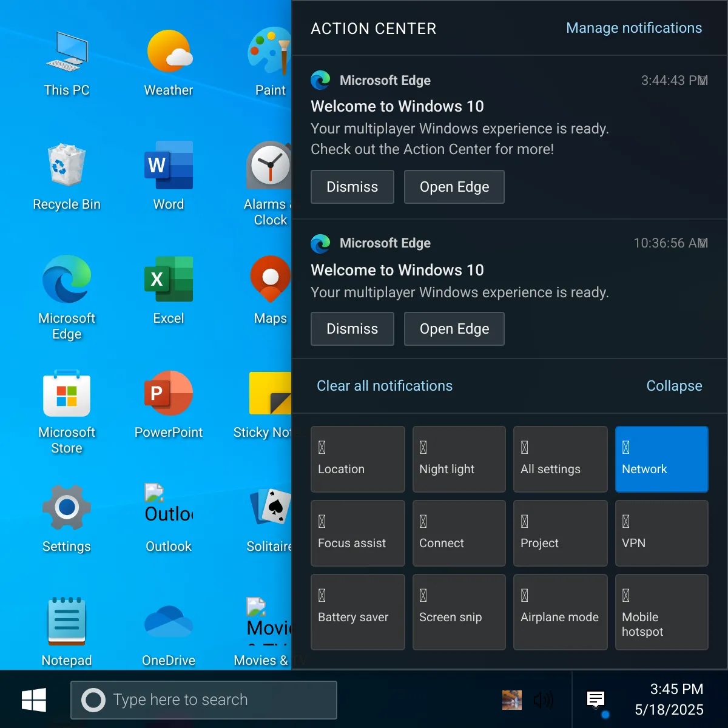
Task: Open All settings quick action
Action: pyautogui.click(x=561, y=459)
